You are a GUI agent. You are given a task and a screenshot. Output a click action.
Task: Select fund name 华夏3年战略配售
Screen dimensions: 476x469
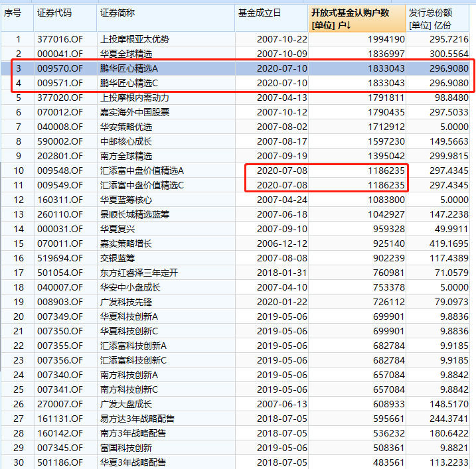[133, 462]
